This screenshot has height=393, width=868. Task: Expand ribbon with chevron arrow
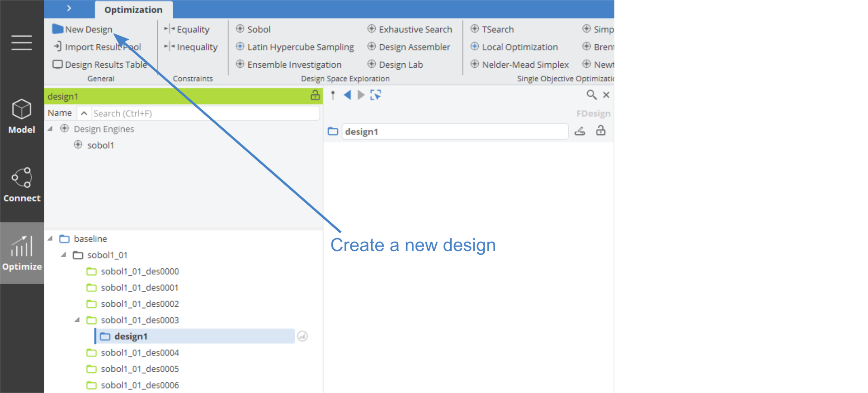pyautogui.click(x=69, y=8)
